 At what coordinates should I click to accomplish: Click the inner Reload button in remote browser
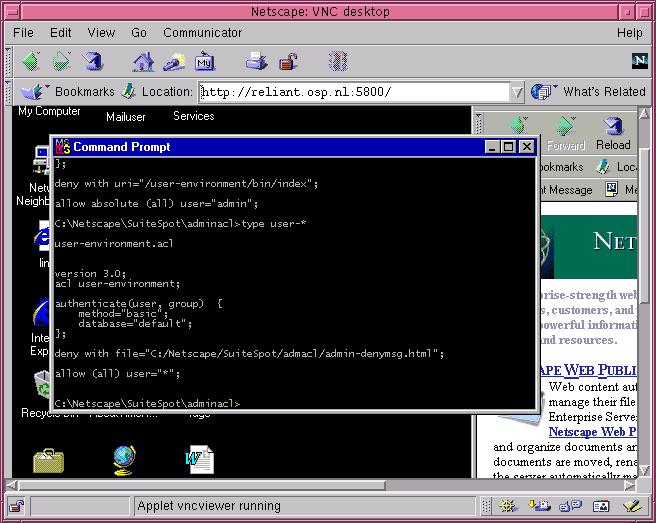click(613, 133)
